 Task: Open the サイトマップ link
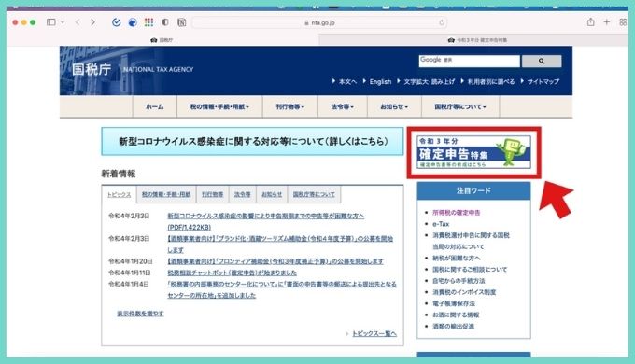tap(543, 81)
